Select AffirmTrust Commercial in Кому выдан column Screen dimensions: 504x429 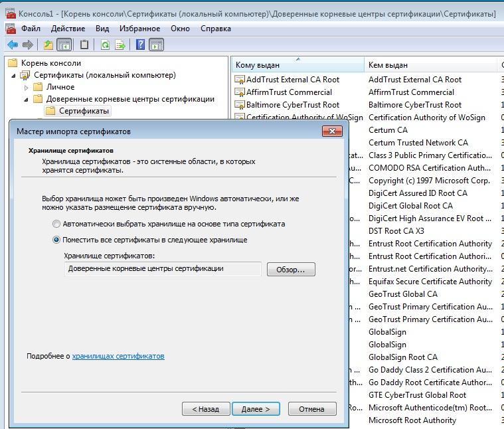point(289,92)
